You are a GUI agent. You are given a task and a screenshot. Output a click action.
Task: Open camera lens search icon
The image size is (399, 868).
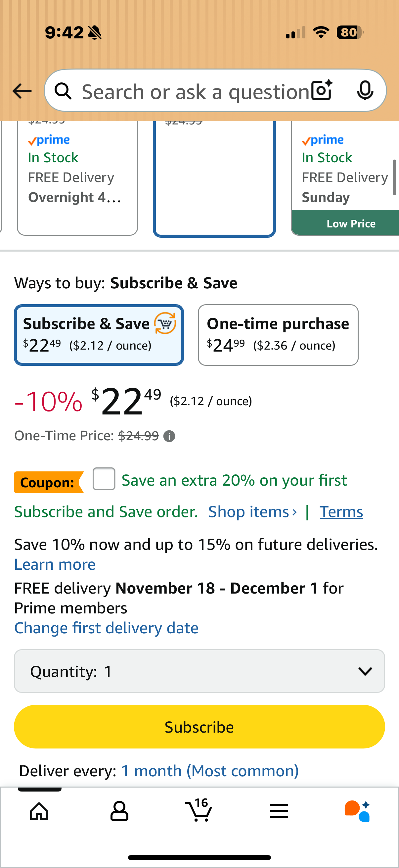pyautogui.click(x=322, y=90)
